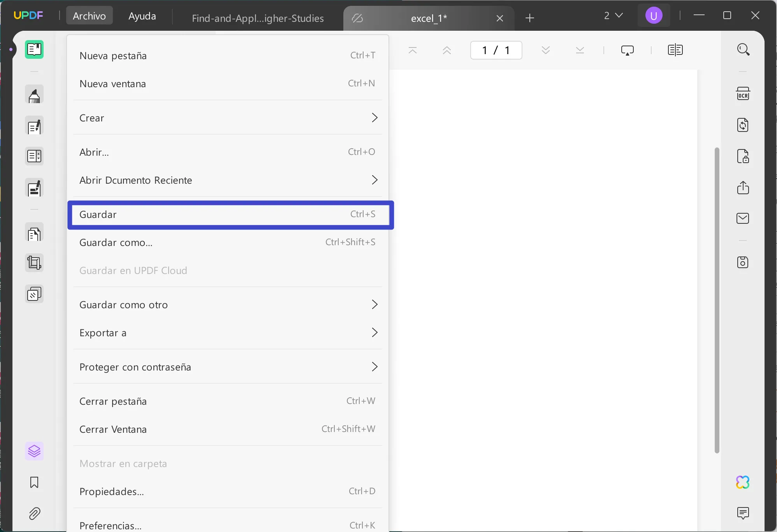This screenshot has width=777, height=532.
Task: Open the Layers panel icon
Action: tap(34, 451)
